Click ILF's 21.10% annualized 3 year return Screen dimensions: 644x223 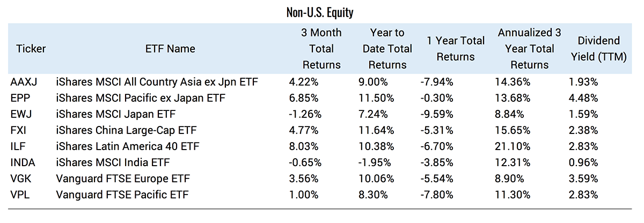click(x=513, y=146)
